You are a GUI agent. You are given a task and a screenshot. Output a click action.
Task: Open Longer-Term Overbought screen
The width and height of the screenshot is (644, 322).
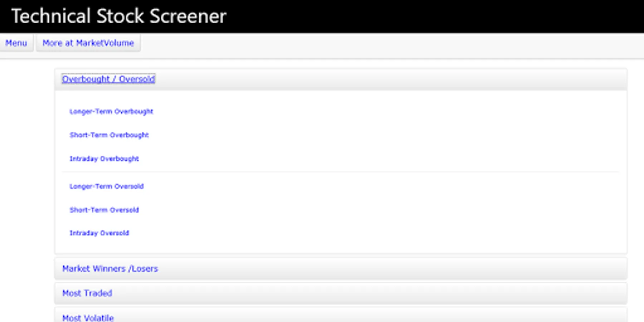(111, 111)
